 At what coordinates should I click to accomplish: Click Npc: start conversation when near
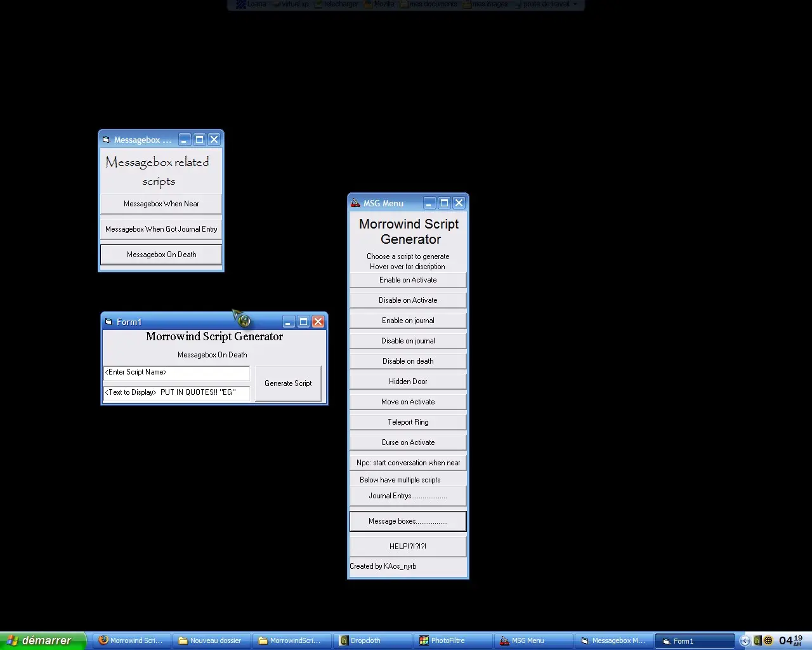(408, 463)
